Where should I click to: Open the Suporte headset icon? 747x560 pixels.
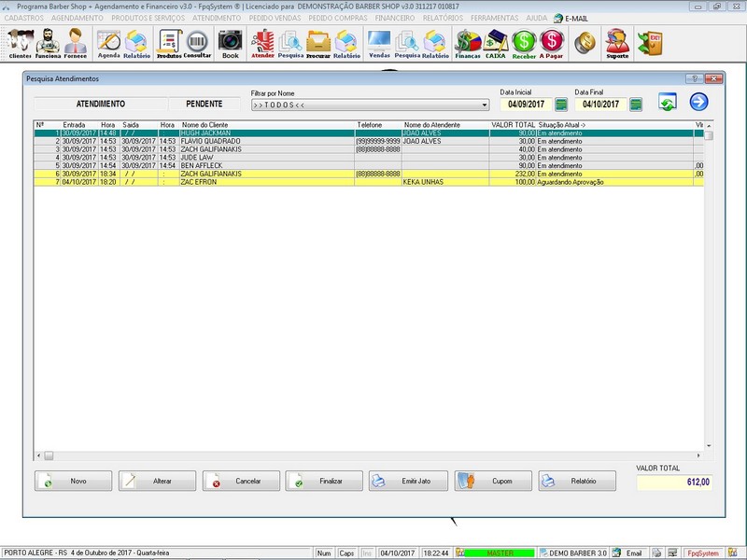pos(617,43)
